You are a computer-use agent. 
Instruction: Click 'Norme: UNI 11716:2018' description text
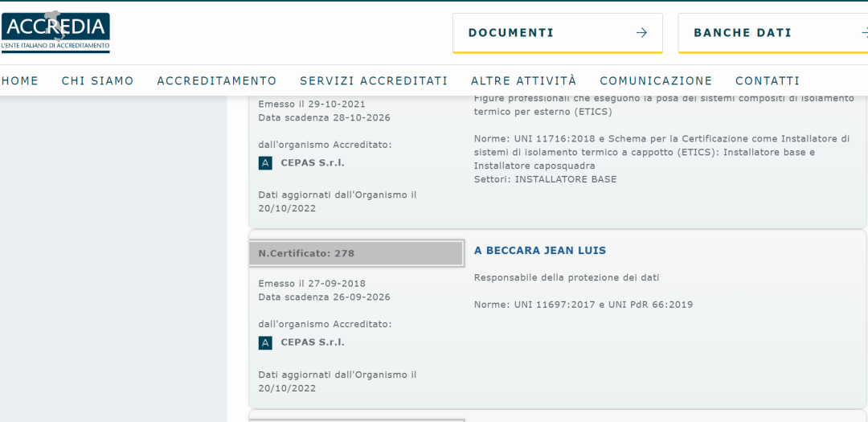pyautogui.click(x=661, y=152)
